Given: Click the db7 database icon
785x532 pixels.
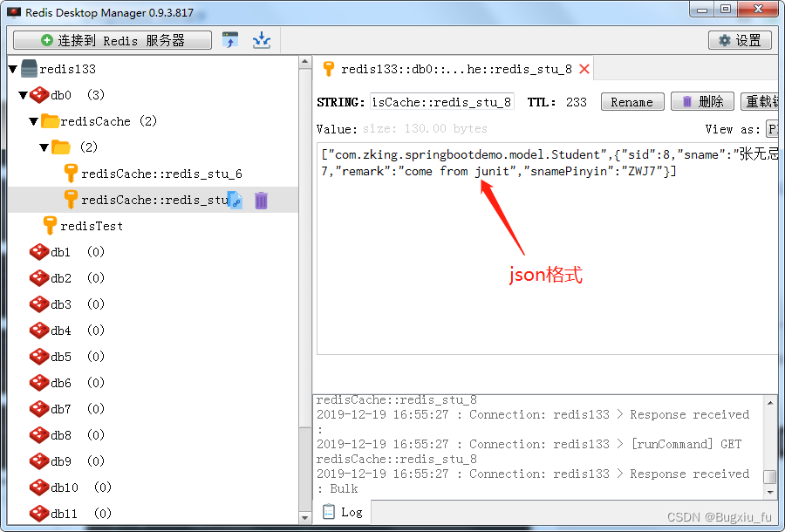Looking at the screenshot, I should pos(39,409).
